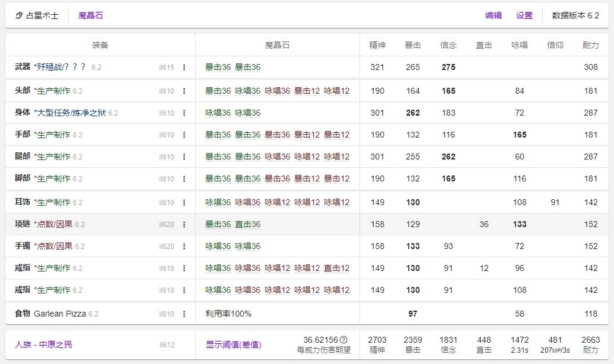Open the three-dot menu for the 腿部 row

[184, 157]
